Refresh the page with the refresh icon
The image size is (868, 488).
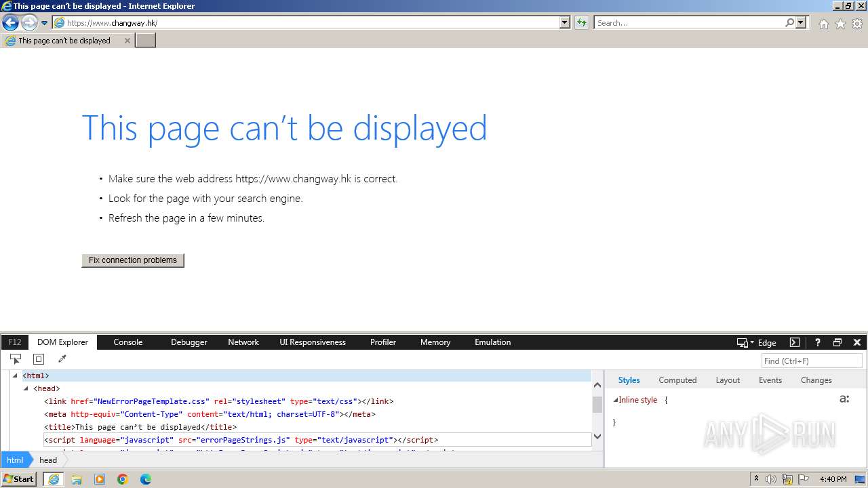coord(582,22)
